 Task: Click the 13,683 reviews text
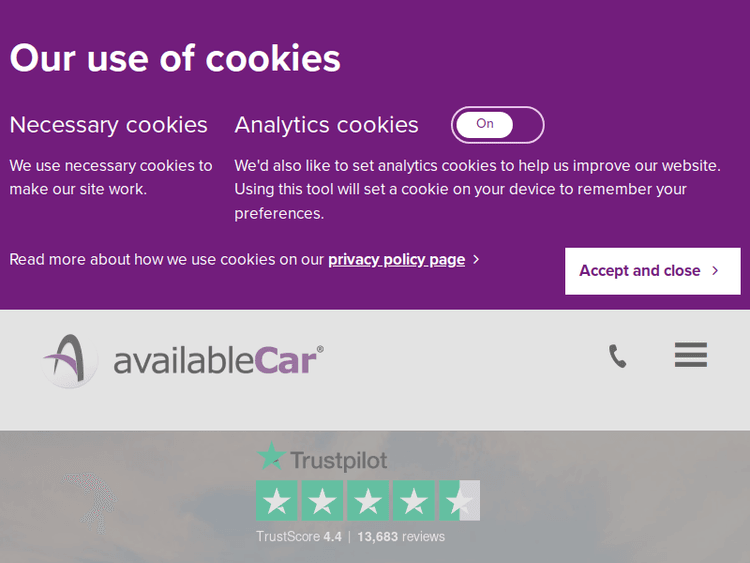(401, 537)
